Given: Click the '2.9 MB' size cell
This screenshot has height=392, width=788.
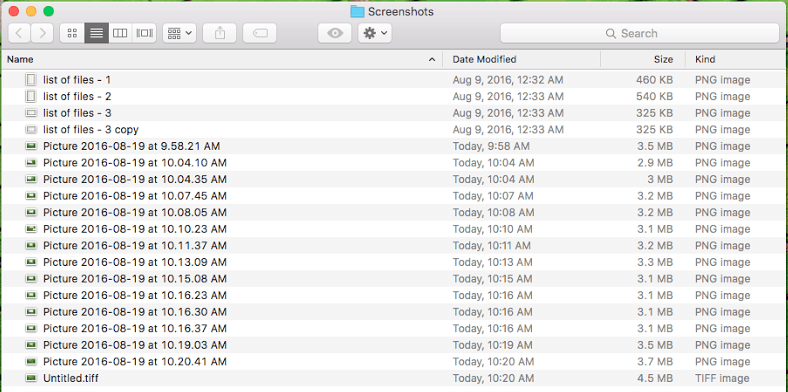Looking at the screenshot, I should (654, 163).
